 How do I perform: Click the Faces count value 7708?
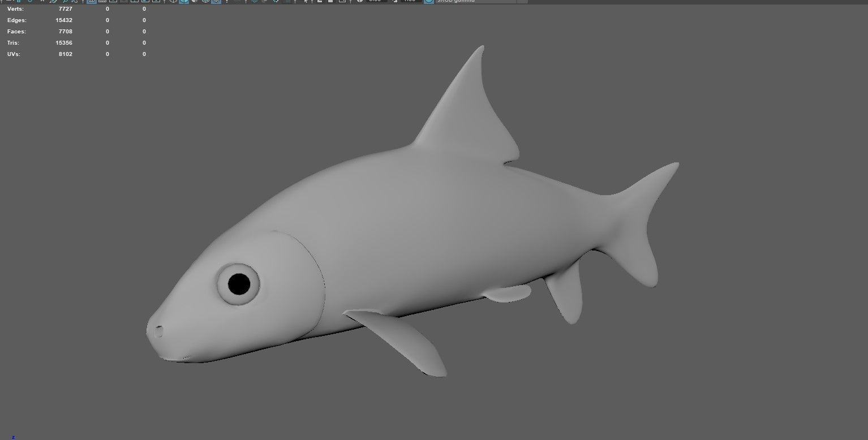[x=65, y=32]
